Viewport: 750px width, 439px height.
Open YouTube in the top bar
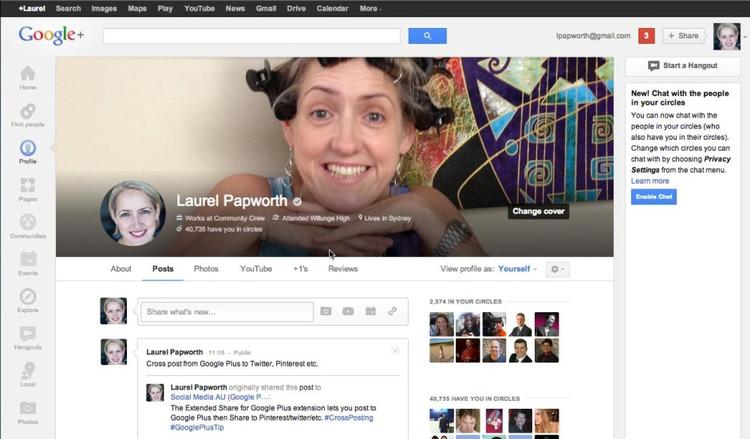click(199, 9)
